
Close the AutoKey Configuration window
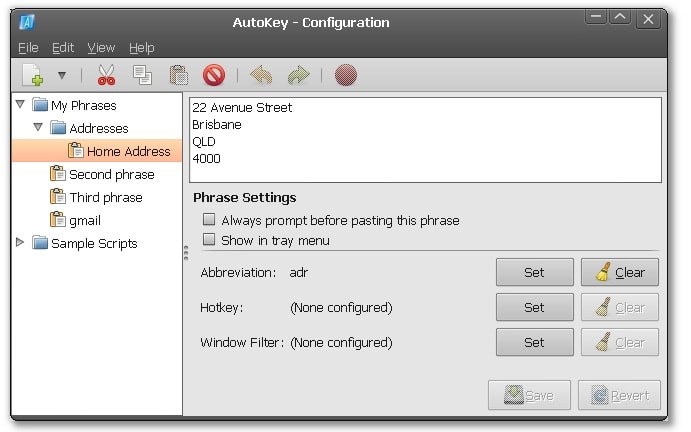click(x=648, y=19)
